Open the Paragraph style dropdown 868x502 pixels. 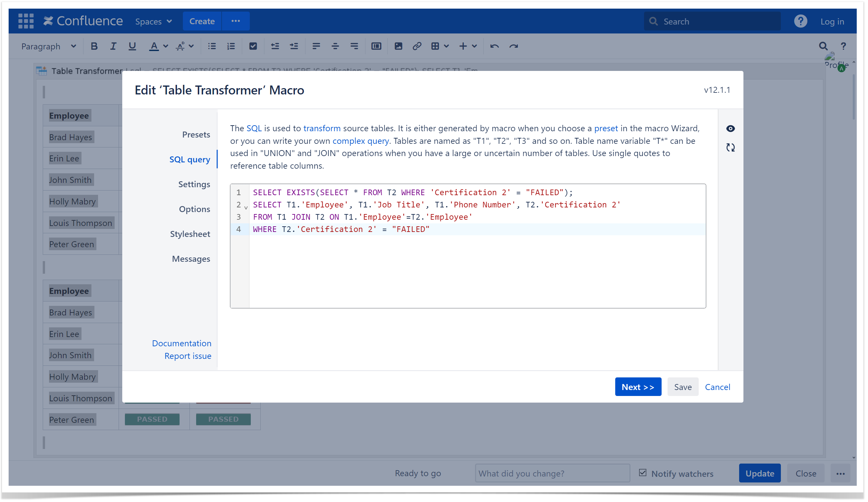pos(49,46)
